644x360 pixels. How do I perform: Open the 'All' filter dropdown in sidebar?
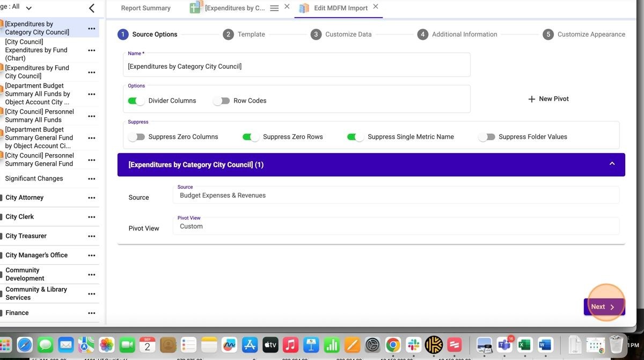28,8
